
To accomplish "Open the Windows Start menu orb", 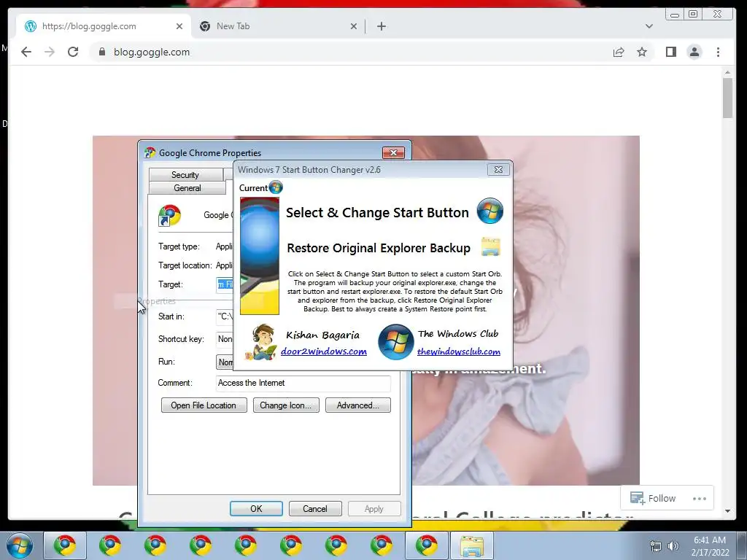I will coord(19,545).
